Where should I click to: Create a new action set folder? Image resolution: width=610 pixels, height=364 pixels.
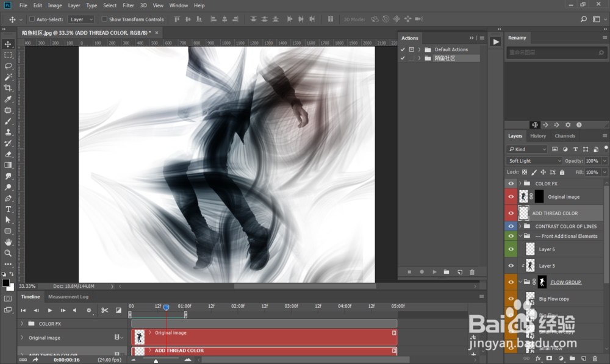(x=447, y=272)
